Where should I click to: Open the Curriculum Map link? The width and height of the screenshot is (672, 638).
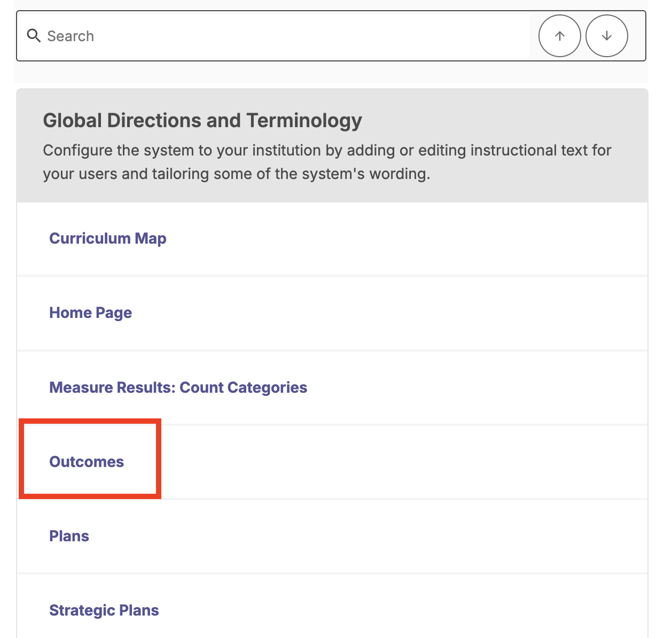[x=108, y=238]
